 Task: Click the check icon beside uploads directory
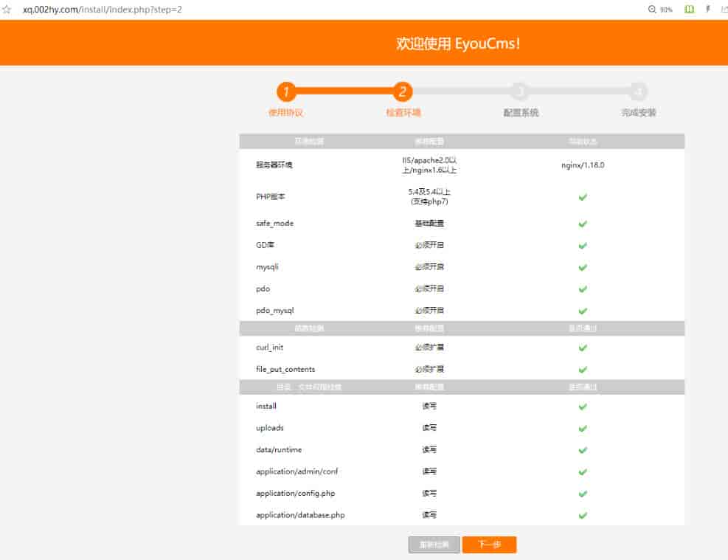(583, 428)
